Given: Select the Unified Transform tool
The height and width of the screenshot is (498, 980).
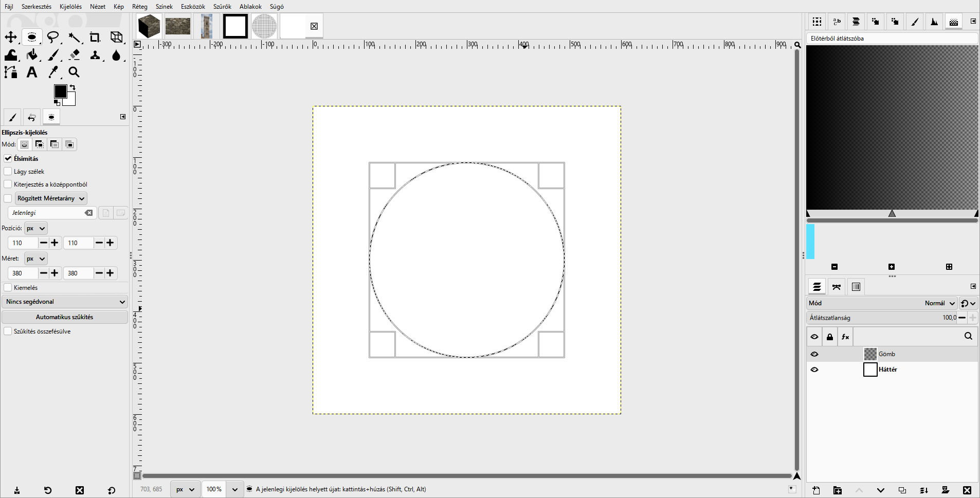Looking at the screenshot, I should pos(117,37).
